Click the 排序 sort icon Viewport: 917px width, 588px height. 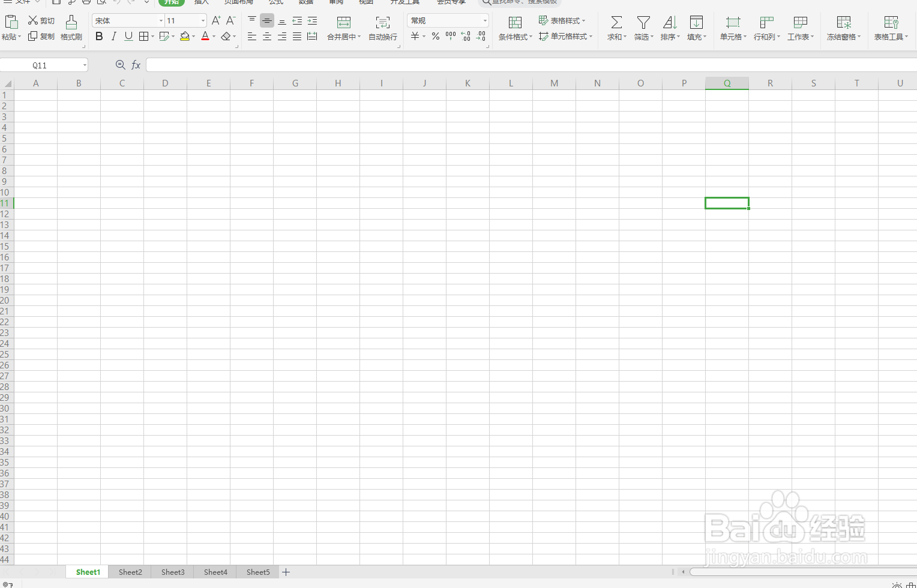[x=670, y=23]
